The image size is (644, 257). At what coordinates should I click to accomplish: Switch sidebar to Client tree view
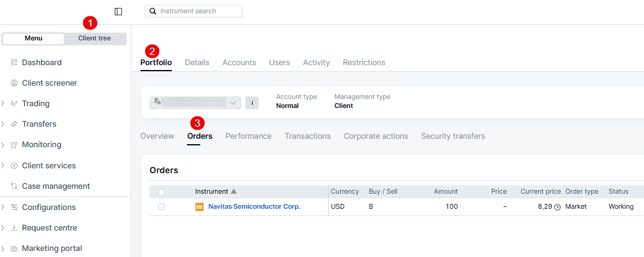click(x=95, y=39)
